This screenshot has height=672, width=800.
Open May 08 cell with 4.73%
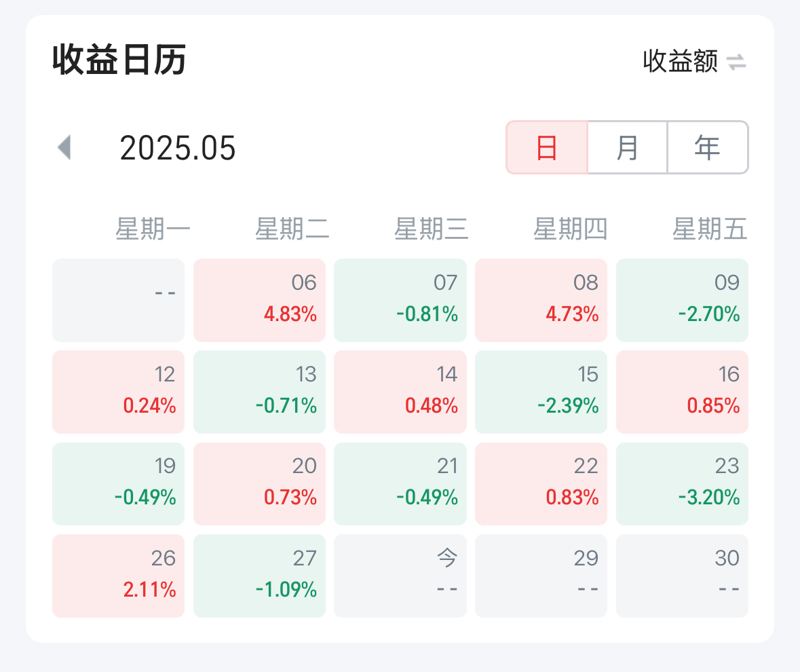(x=541, y=301)
